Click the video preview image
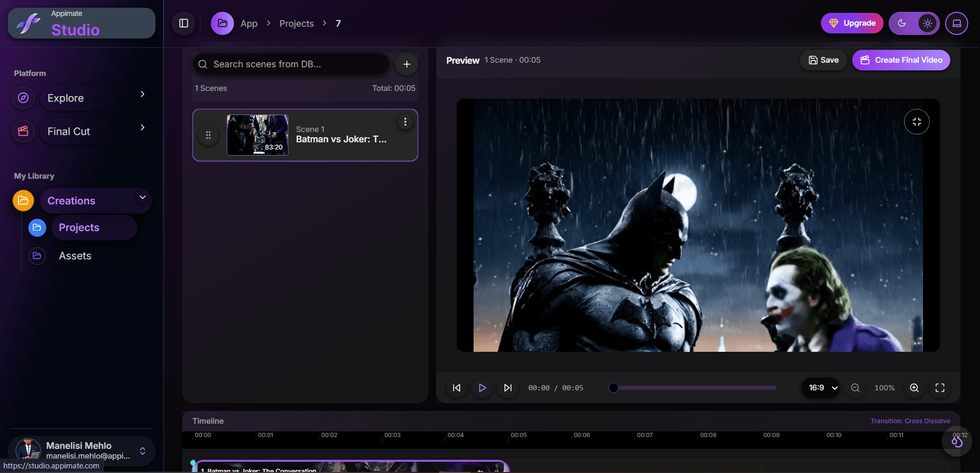The width and height of the screenshot is (980, 473). [698, 225]
